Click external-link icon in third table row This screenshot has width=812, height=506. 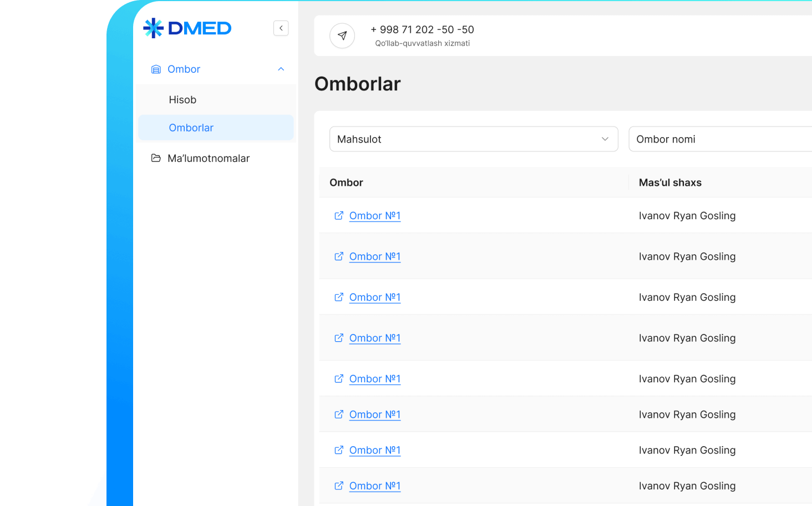point(339,297)
